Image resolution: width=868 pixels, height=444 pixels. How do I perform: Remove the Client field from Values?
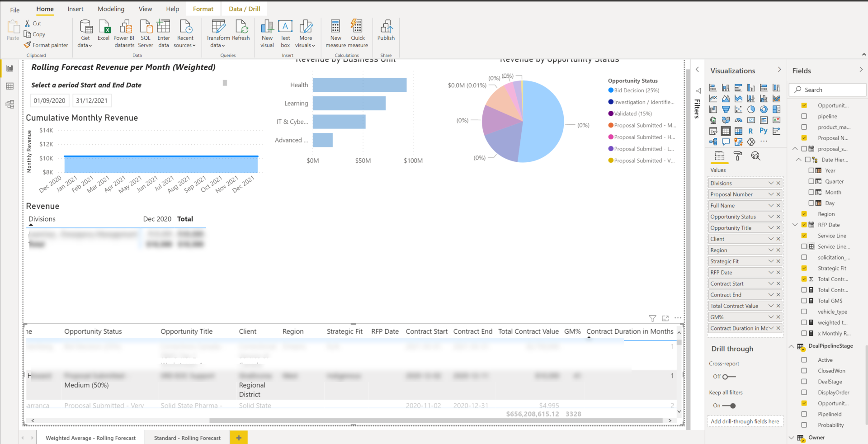(778, 239)
